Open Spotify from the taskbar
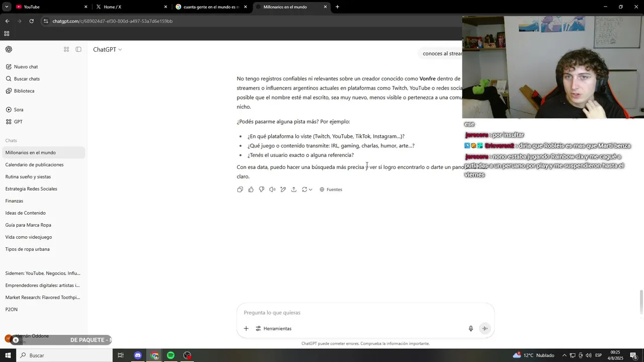Screen dimensions: 644x362 171,355
